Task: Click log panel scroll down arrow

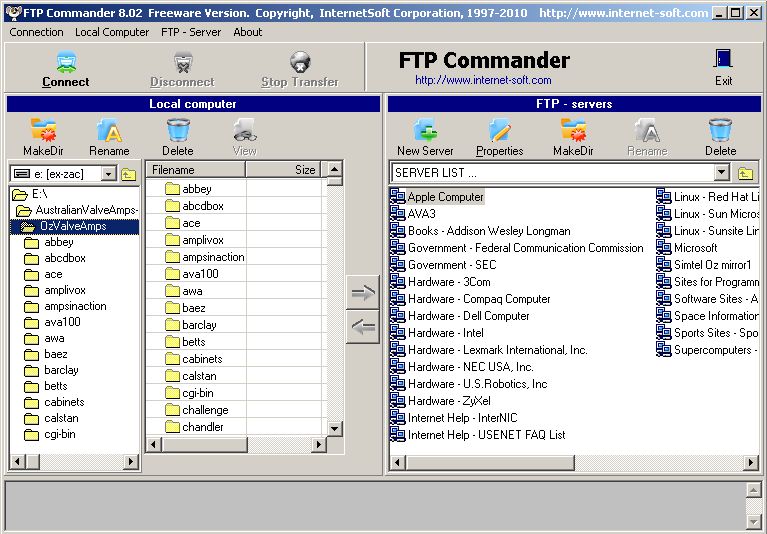Action: (754, 522)
